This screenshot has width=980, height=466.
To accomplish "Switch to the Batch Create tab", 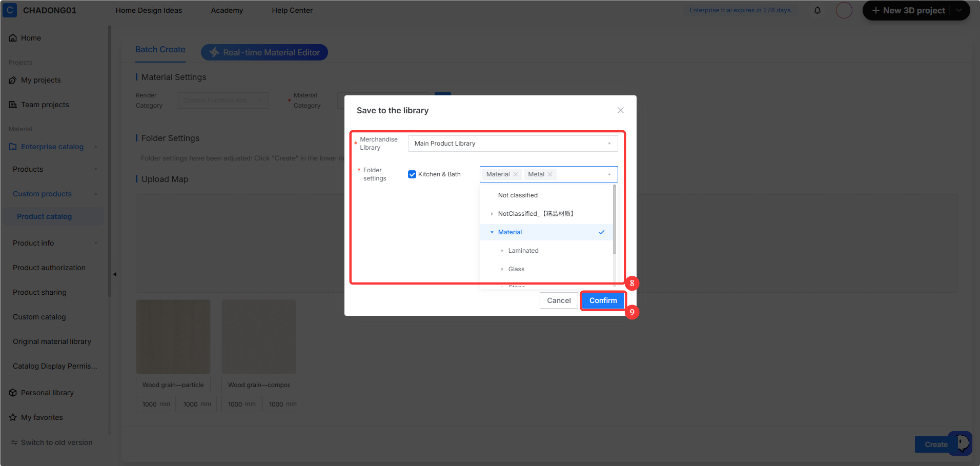I will coord(160,50).
